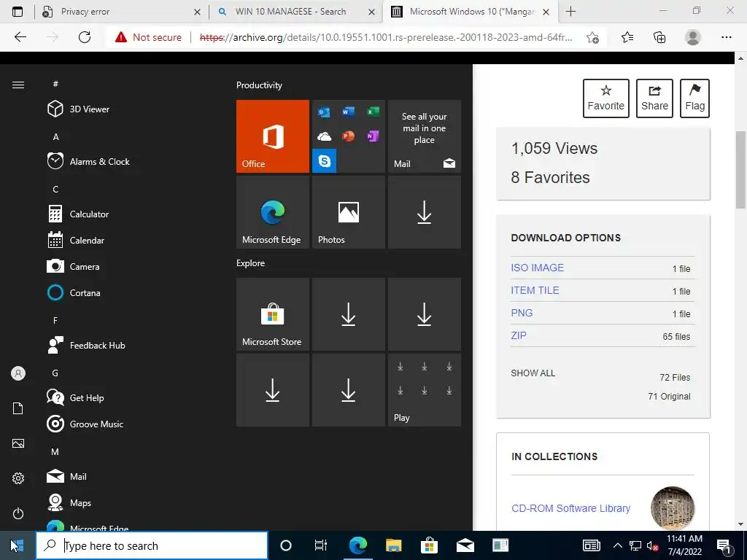
Task: Click the Office tile
Action: 273,136
